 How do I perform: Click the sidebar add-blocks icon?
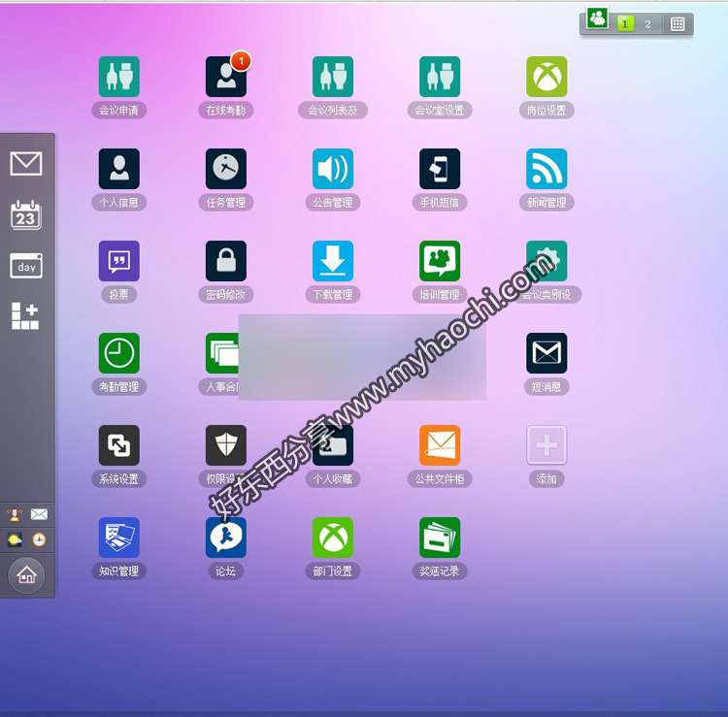(25, 316)
